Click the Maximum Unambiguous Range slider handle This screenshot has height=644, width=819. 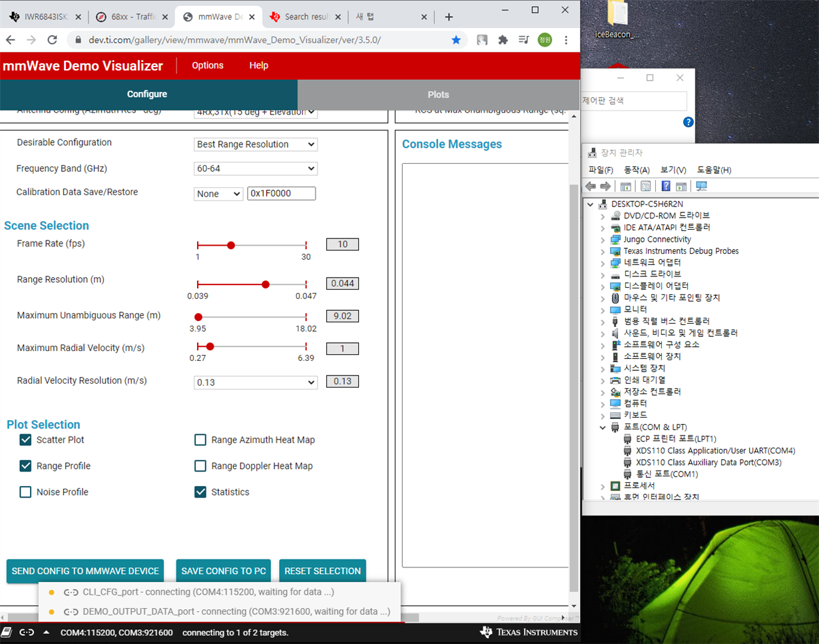198,317
